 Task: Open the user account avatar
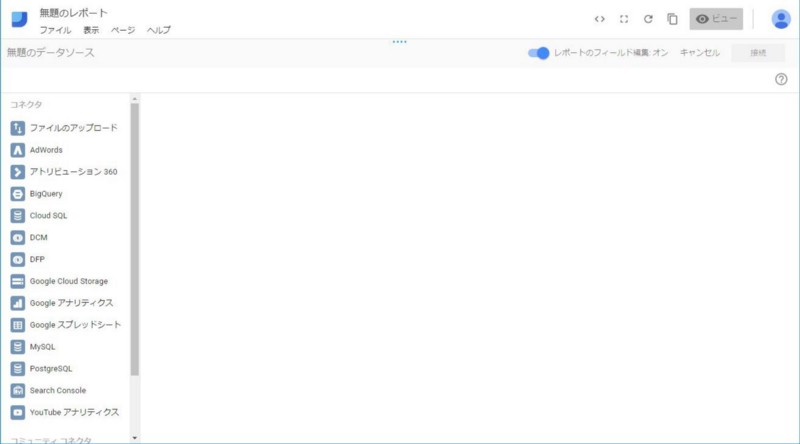[781, 19]
